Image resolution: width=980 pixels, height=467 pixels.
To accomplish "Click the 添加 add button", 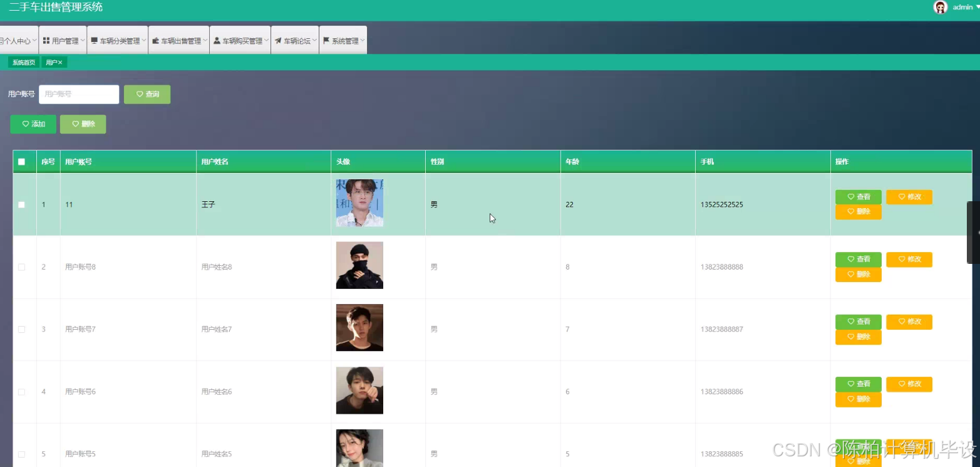I will [x=33, y=124].
